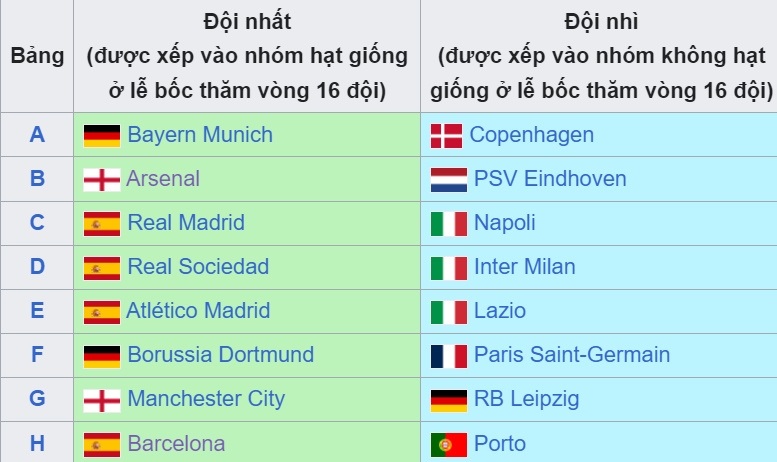
Task: Click the Dutch flag next to PSV Eindhoven
Action: (x=449, y=180)
